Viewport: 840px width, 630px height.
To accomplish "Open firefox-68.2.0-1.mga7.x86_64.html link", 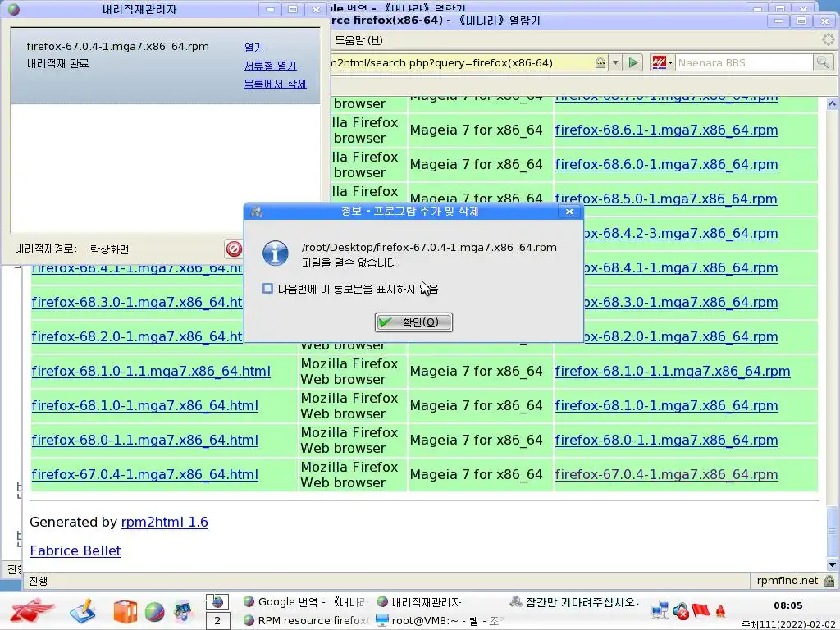I will click(137, 336).
